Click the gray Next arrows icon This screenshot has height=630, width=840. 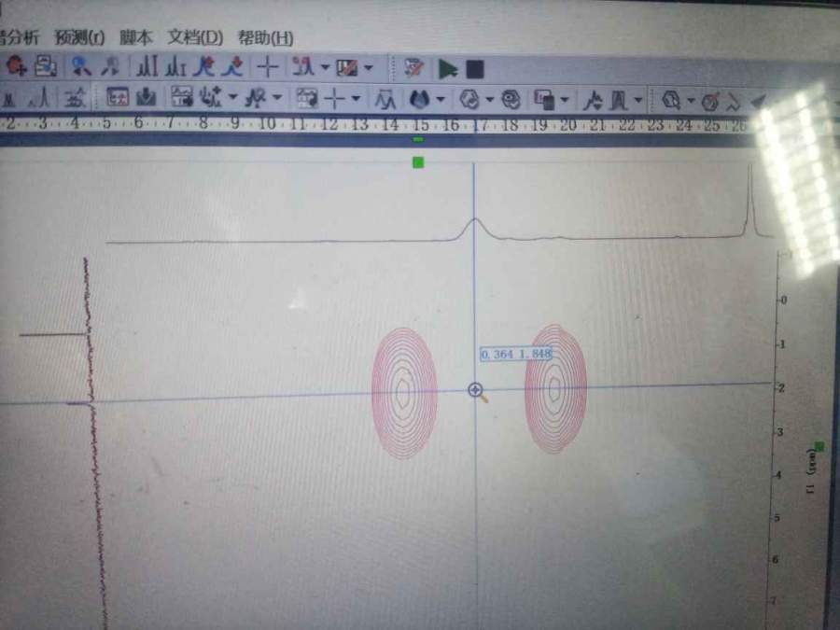click(x=110, y=66)
